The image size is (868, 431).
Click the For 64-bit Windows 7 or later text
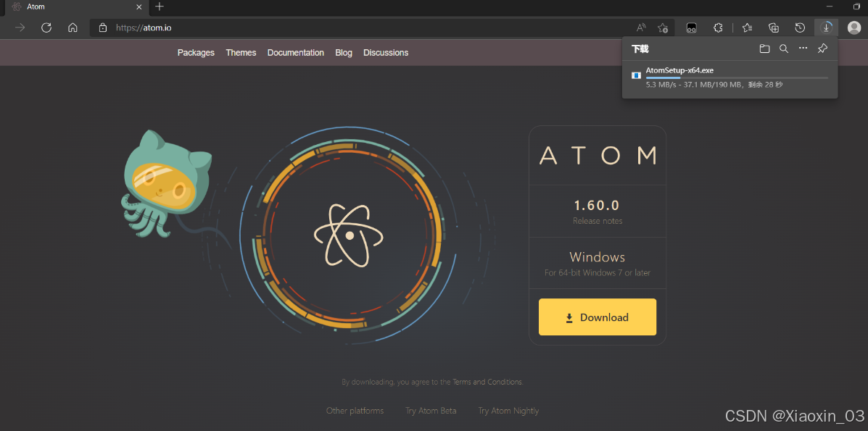click(598, 273)
